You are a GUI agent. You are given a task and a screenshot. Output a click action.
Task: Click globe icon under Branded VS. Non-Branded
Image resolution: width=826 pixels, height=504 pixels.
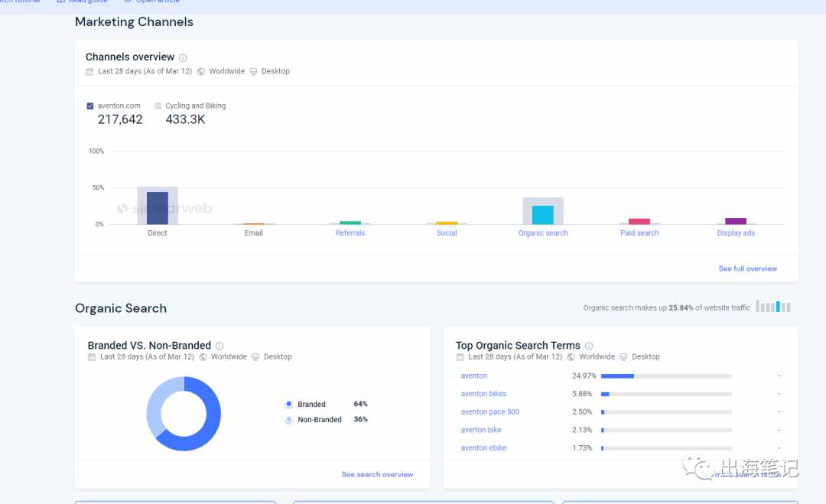coord(203,357)
